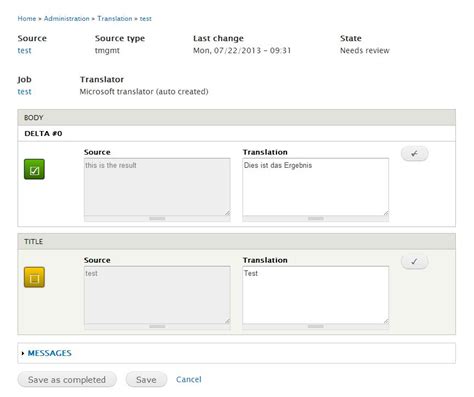This screenshot has height=397, width=474.
Task: Click the BODY section header
Action: pos(236,118)
